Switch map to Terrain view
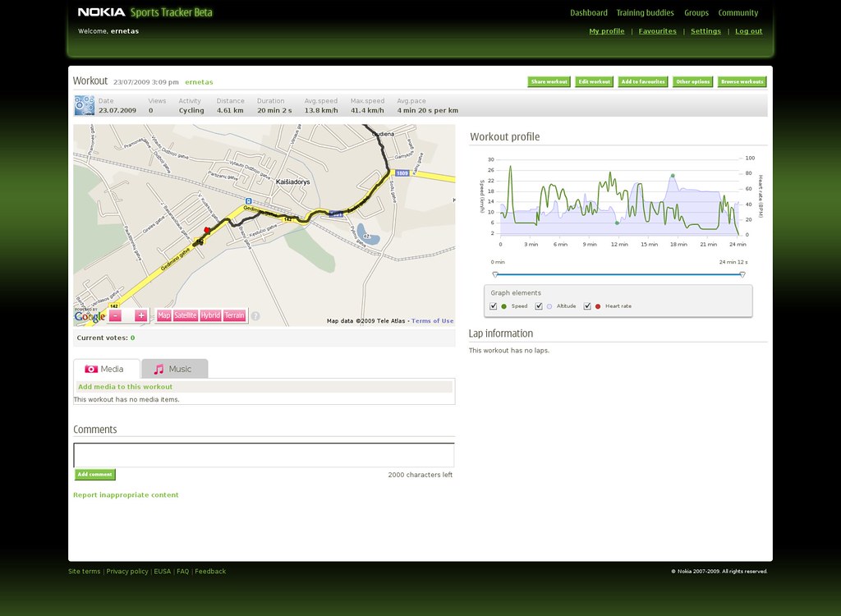 click(x=234, y=315)
